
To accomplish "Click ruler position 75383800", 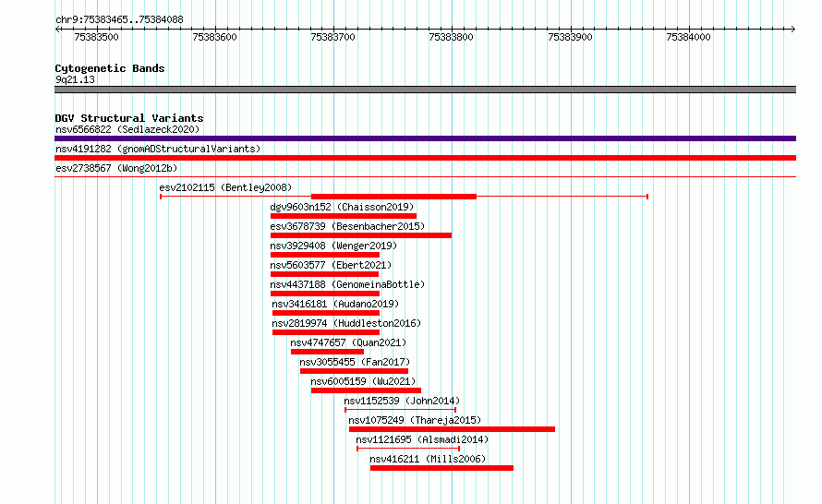I will pyautogui.click(x=452, y=37).
